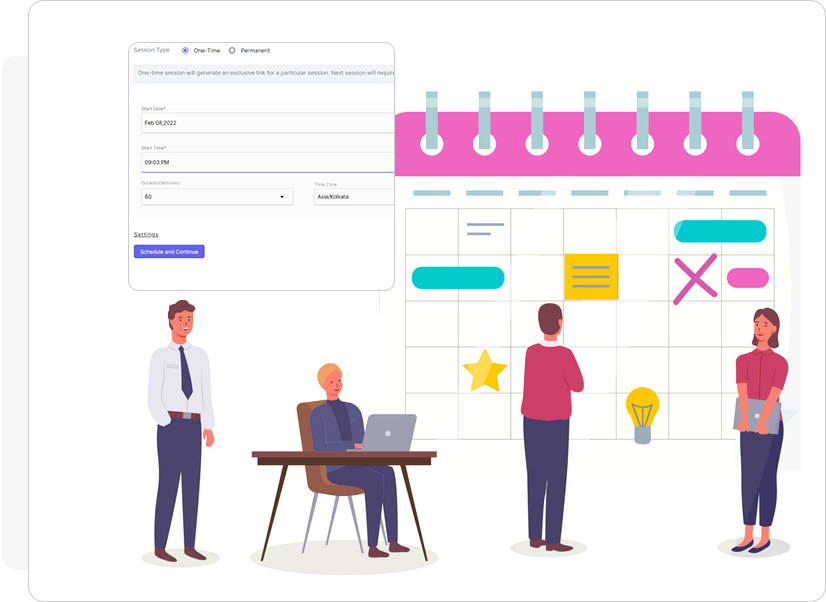
Task: Click the long teal event bar in the calendar's top row
Action: click(x=720, y=231)
